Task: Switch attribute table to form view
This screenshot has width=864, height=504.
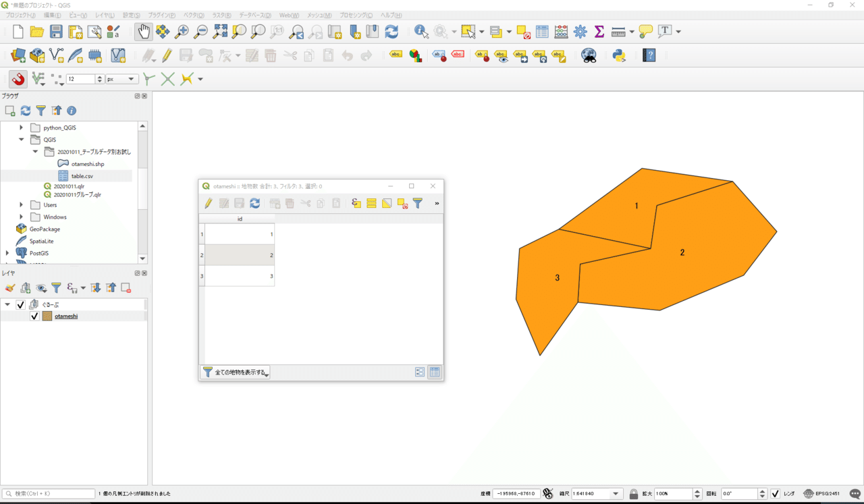Action: click(420, 372)
